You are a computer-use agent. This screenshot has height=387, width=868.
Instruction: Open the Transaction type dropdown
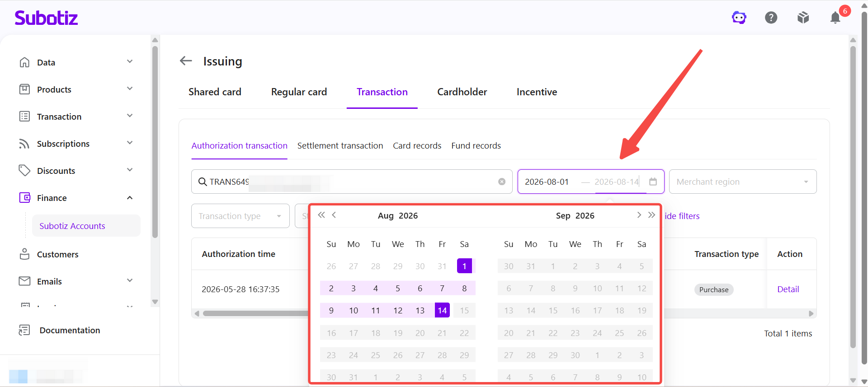(x=241, y=216)
